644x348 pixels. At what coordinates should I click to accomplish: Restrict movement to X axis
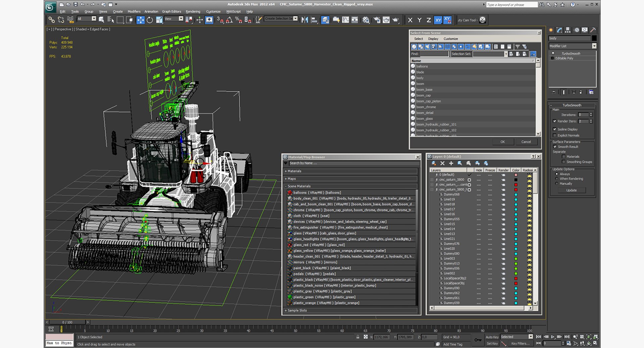click(410, 20)
